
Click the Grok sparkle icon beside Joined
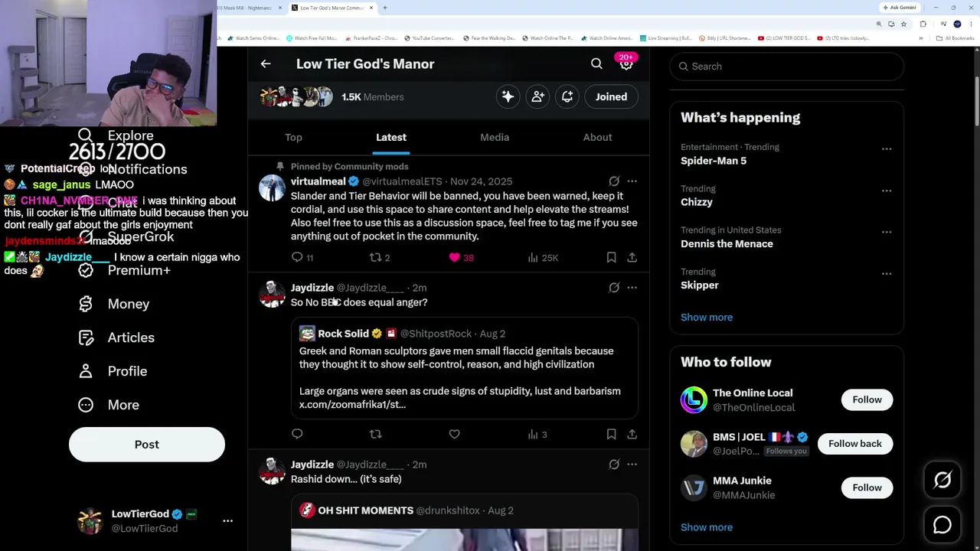508,97
